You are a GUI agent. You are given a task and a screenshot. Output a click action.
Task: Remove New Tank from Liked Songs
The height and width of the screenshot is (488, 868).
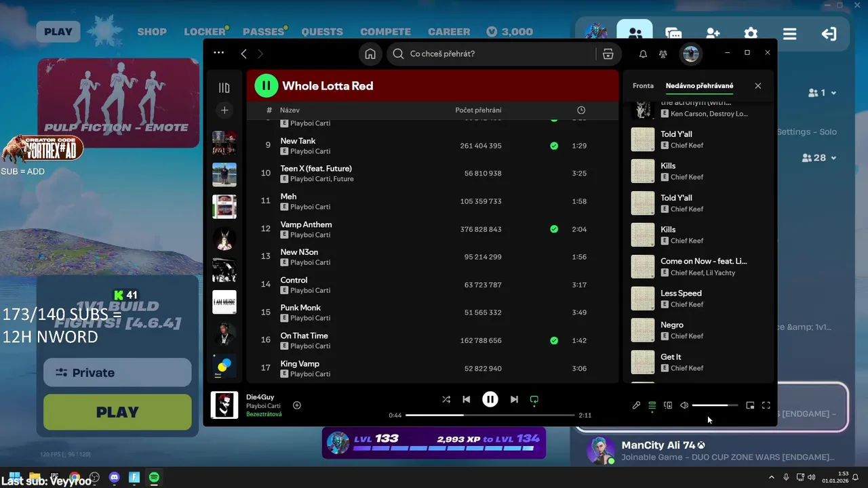(x=554, y=146)
